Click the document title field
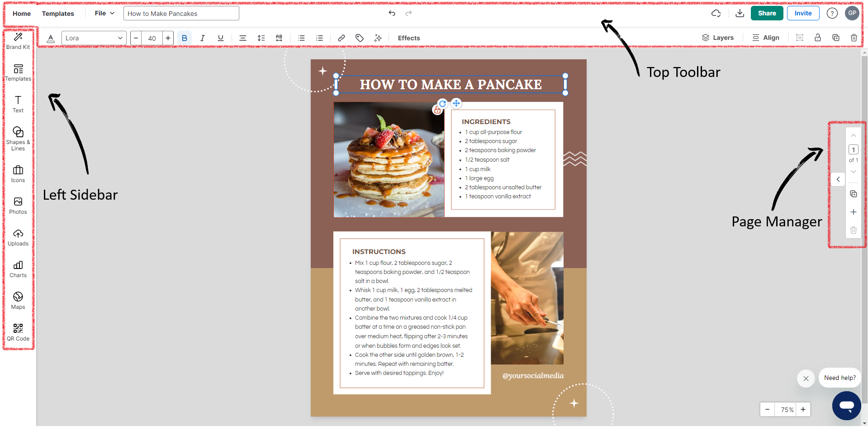Viewport: 868px width, 427px height. [x=181, y=14]
